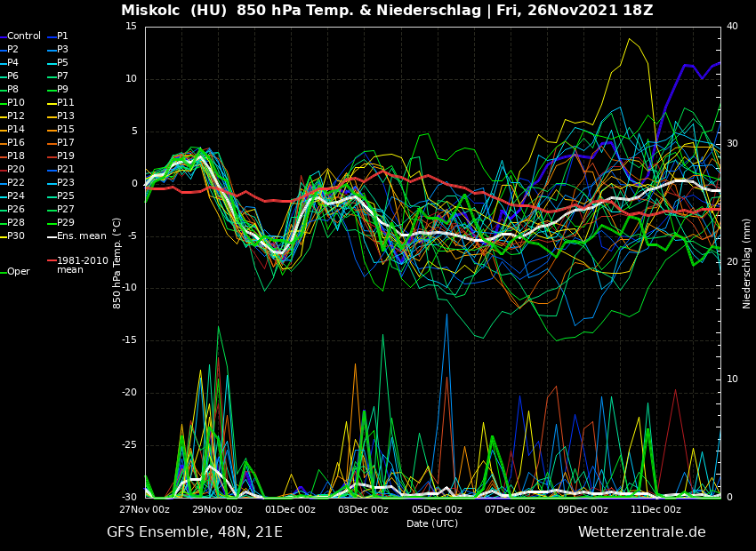Viewport: 756px width, 551px height.
Task: Click the P30 legend entry
Action: [16, 236]
